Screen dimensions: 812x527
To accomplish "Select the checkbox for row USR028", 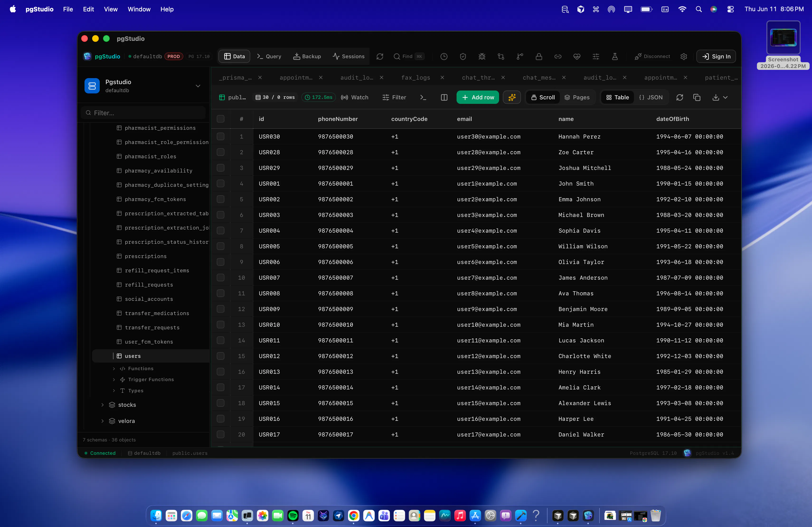I will (x=221, y=152).
